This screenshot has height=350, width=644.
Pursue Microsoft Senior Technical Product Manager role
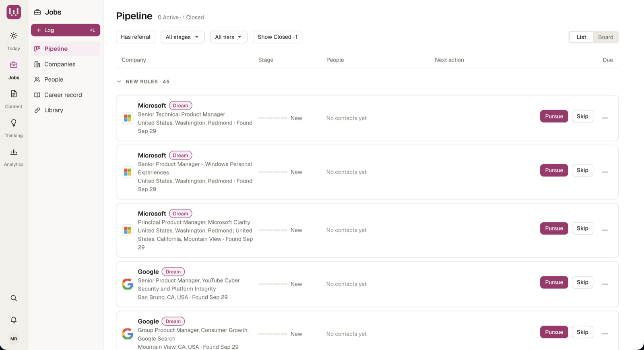(x=554, y=116)
